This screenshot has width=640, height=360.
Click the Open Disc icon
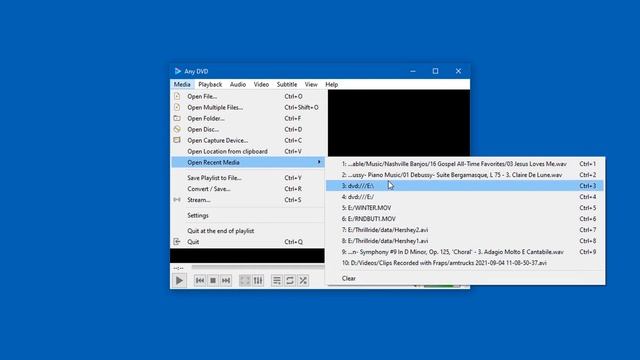tap(177, 129)
